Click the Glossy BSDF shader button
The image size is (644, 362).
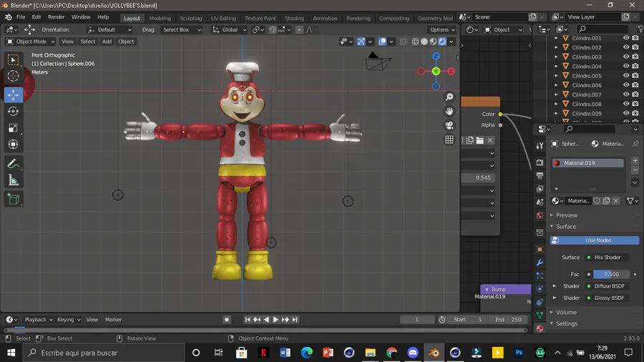[607, 298]
